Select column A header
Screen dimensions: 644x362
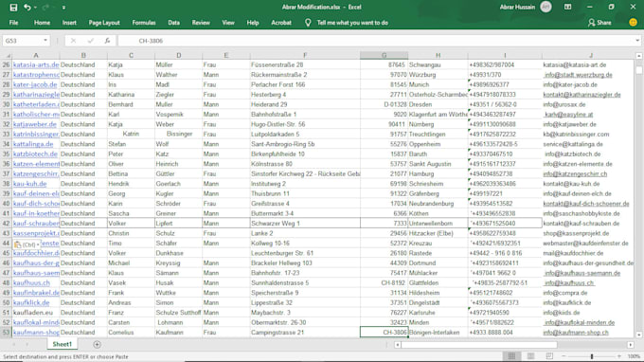click(x=36, y=55)
